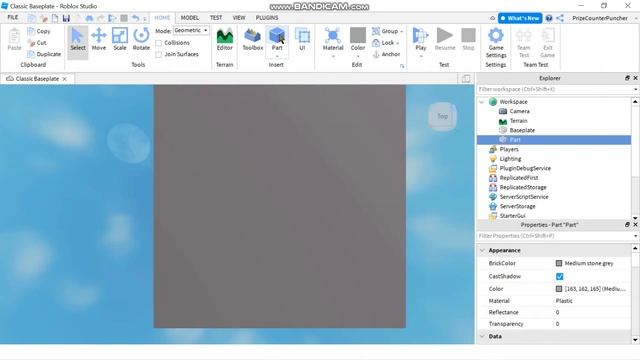Insert a new Part
This screenshot has width=640, height=360.
(277, 38)
